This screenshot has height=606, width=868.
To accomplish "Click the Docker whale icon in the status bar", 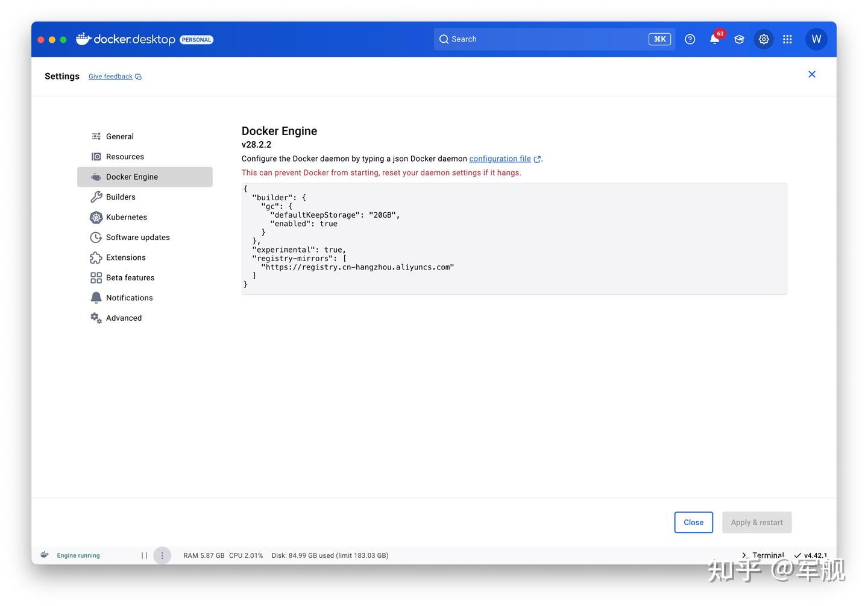I will click(45, 555).
